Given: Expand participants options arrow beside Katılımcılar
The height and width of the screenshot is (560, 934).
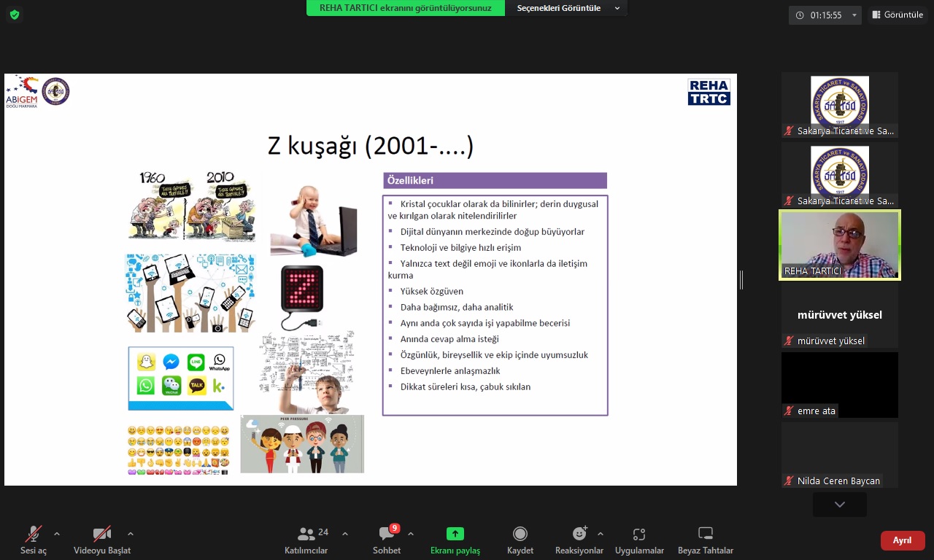Looking at the screenshot, I should pyautogui.click(x=345, y=534).
